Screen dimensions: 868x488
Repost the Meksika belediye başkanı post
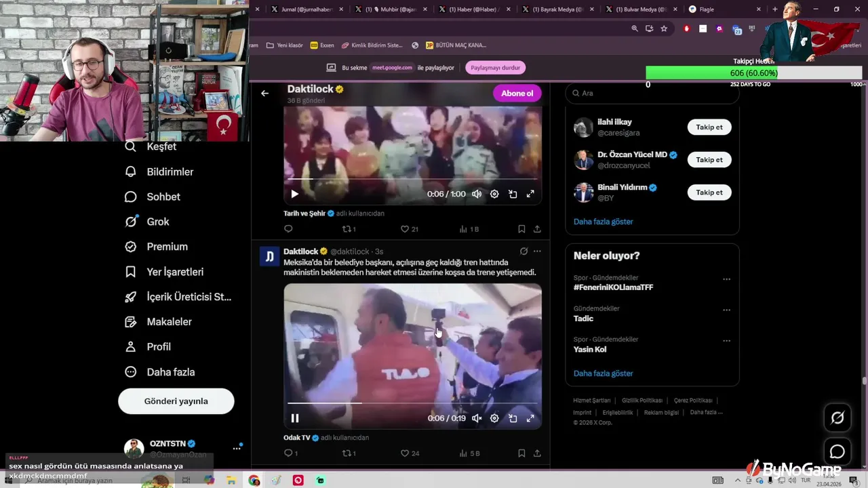click(x=349, y=453)
